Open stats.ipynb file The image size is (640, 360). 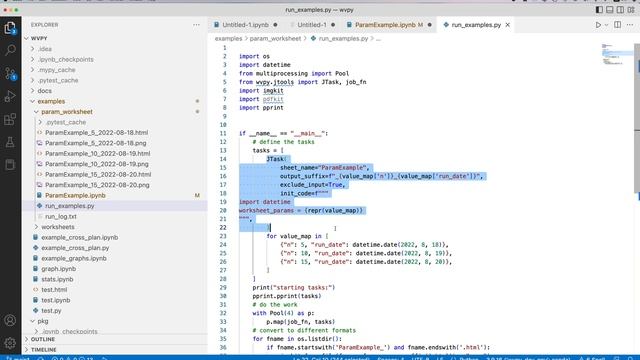pyautogui.click(x=57, y=280)
